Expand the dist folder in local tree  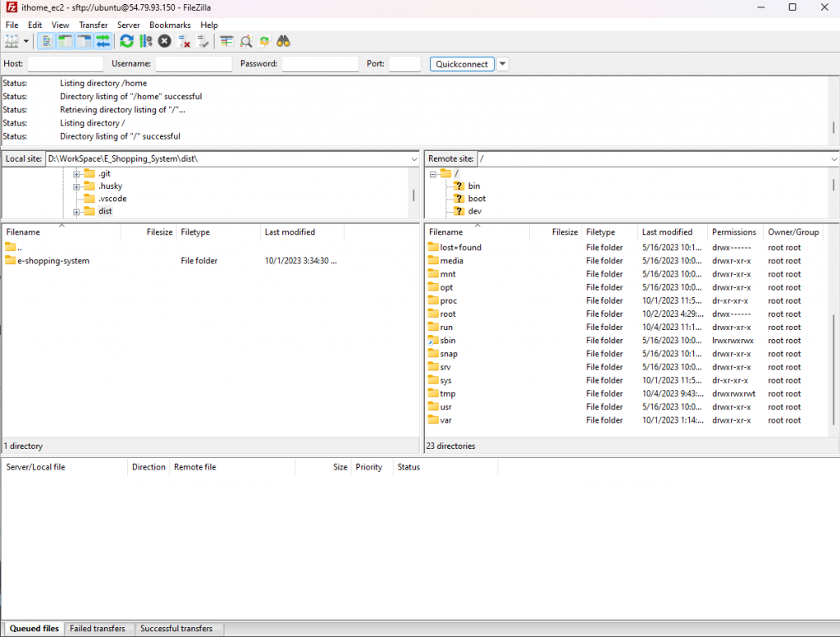click(76, 213)
